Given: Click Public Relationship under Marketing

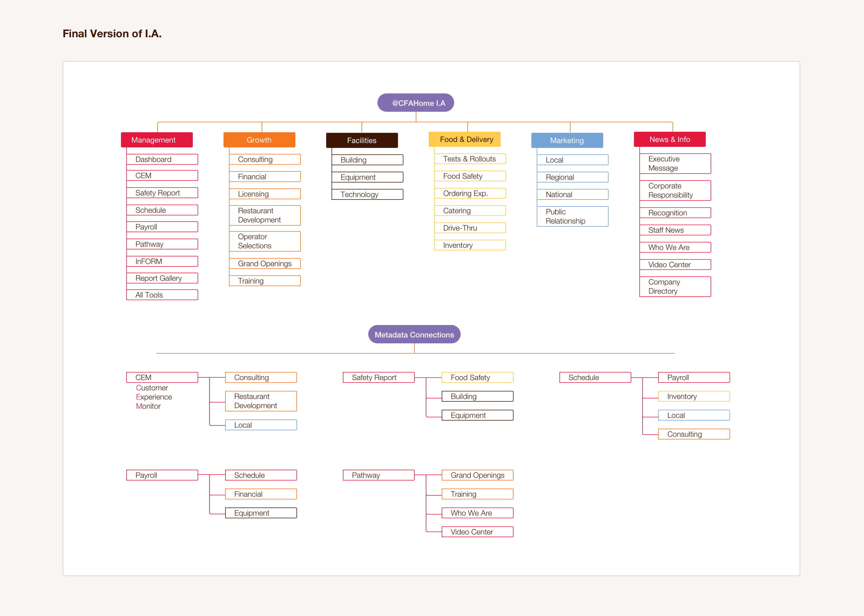Looking at the screenshot, I should [x=572, y=216].
